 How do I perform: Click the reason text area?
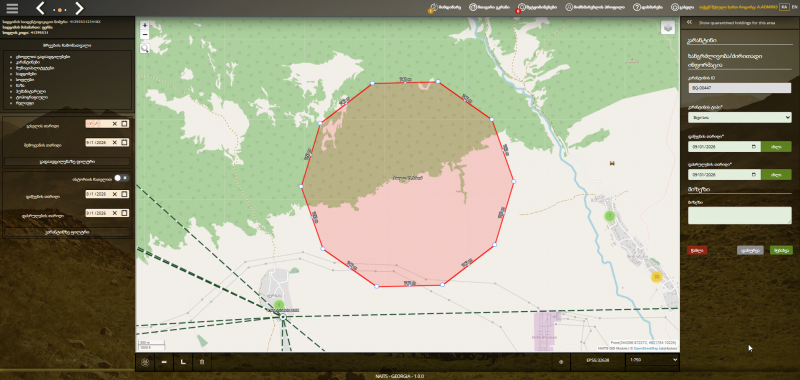pyautogui.click(x=739, y=215)
